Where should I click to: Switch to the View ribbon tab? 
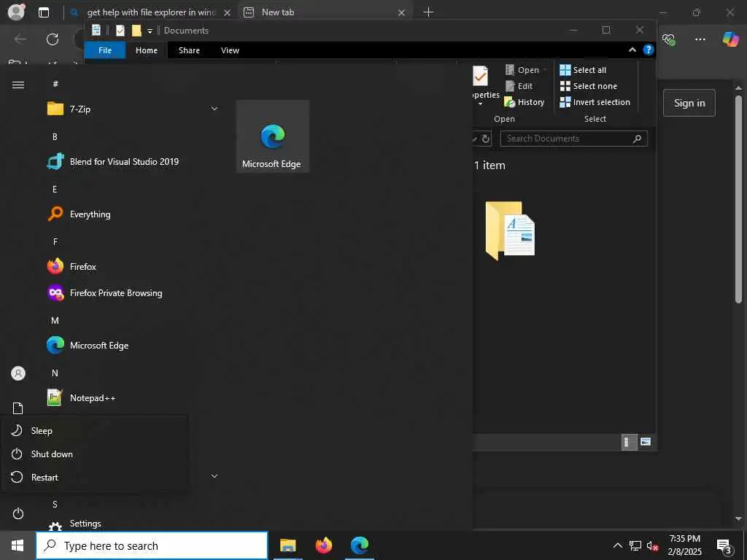click(230, 50)
